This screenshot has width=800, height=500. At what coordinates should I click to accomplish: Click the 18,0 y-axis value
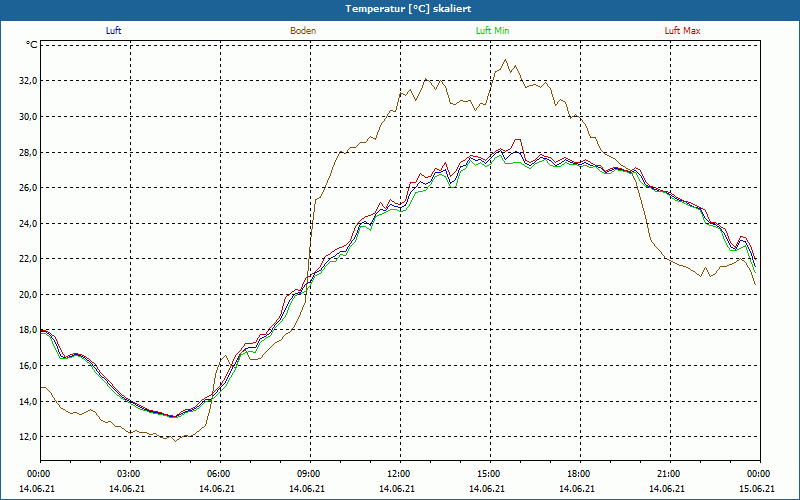coord(28,330)
